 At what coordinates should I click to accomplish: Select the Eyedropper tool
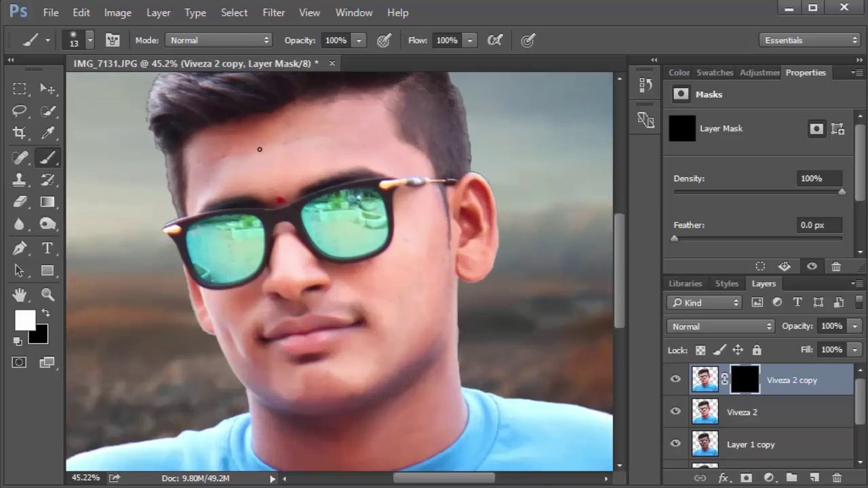[47, 134]
